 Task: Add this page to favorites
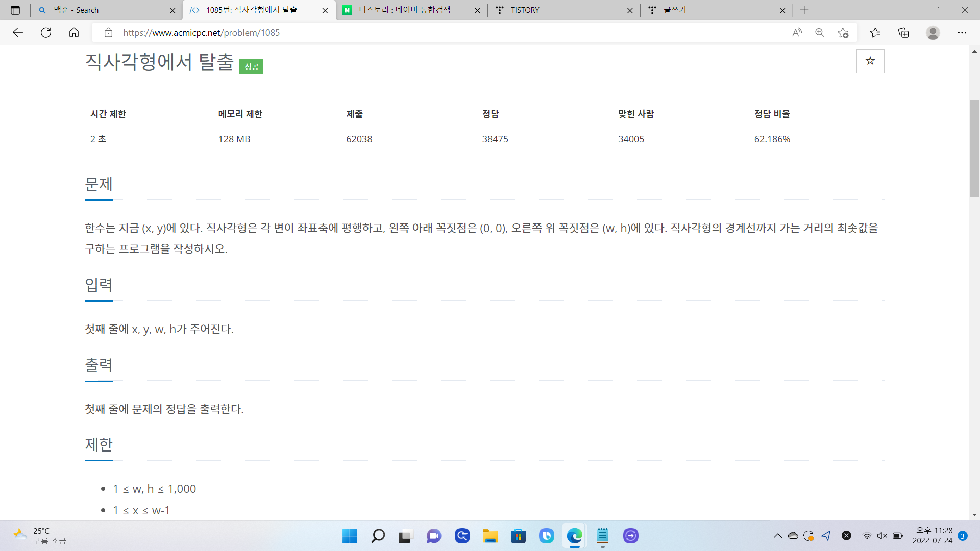click(843, 33)
